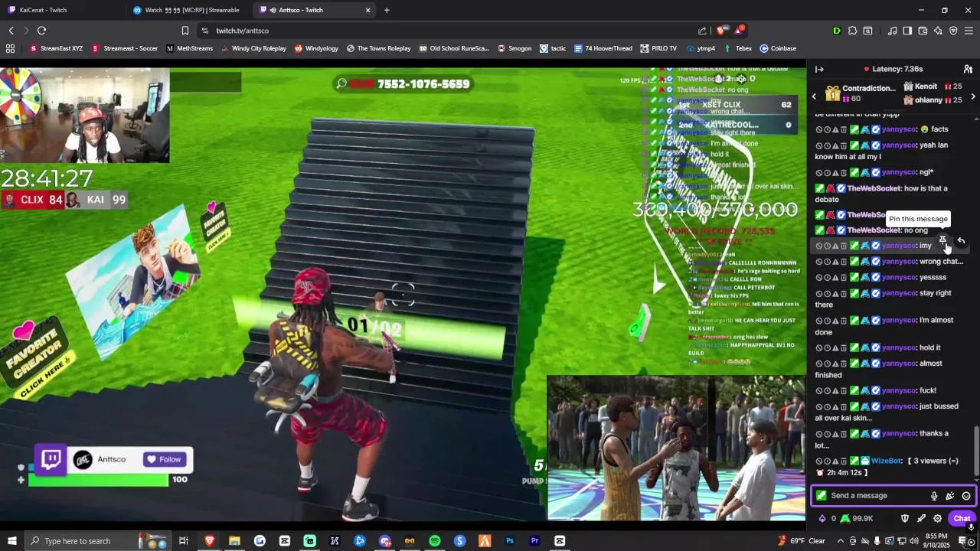This screenshot has width=980, height=551.
Task: Open Photoshop from the taskbar
Action: pos(510,541)
